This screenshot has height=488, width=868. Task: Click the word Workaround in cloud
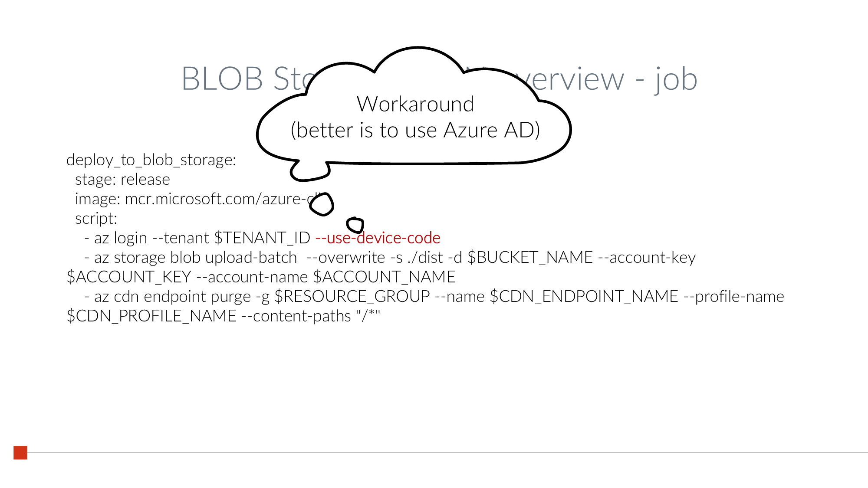[415, 104]
